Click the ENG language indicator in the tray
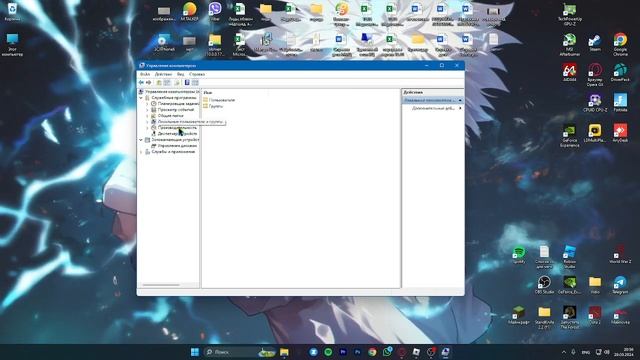 (x=586, y=352)
